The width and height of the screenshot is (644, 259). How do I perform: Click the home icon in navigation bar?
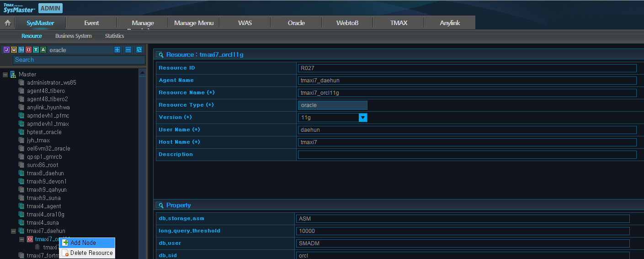(7, 23)
